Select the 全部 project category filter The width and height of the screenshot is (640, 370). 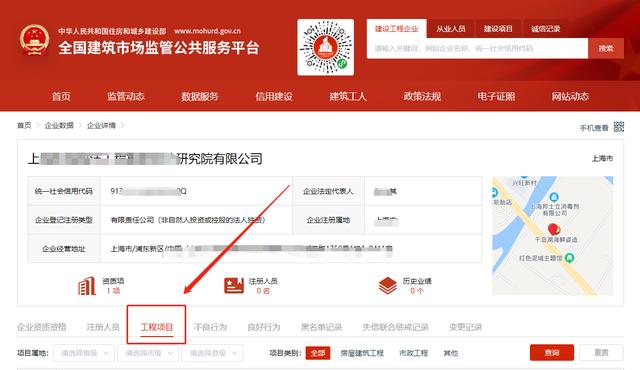coord(318,353)
